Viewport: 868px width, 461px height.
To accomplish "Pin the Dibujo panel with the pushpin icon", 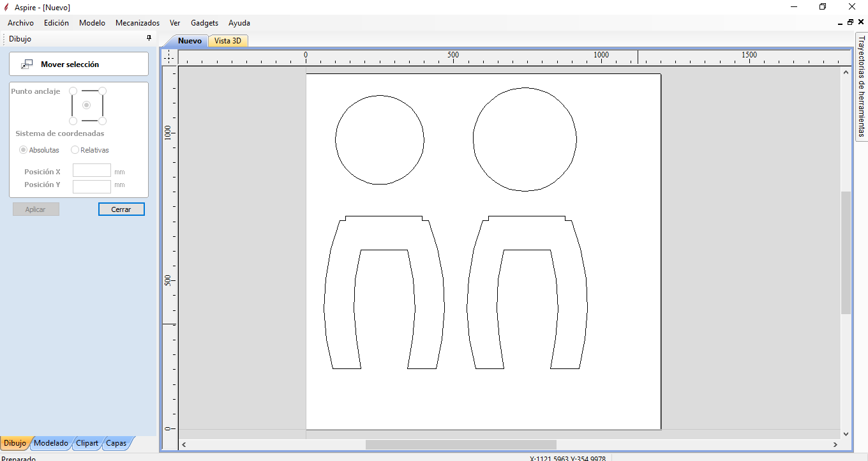I will [x=149, y=38].
